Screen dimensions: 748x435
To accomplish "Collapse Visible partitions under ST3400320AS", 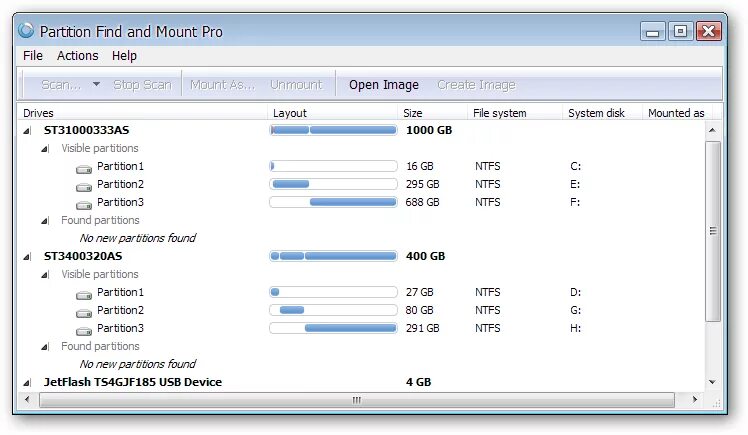I will 45,275.
